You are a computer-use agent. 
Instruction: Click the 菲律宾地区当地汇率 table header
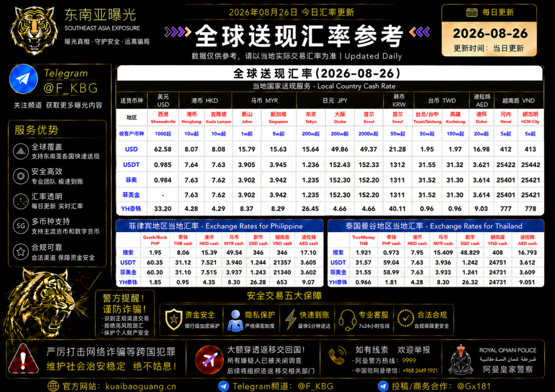click(220, 226)
